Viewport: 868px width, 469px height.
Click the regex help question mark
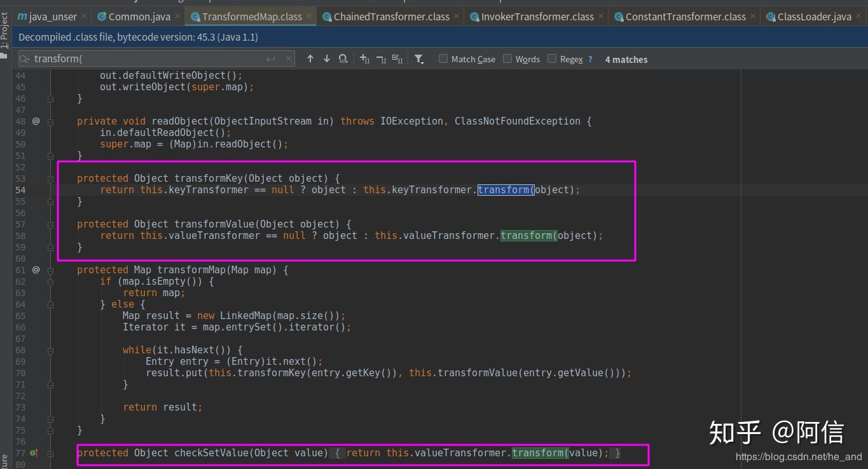pos(590,59)
